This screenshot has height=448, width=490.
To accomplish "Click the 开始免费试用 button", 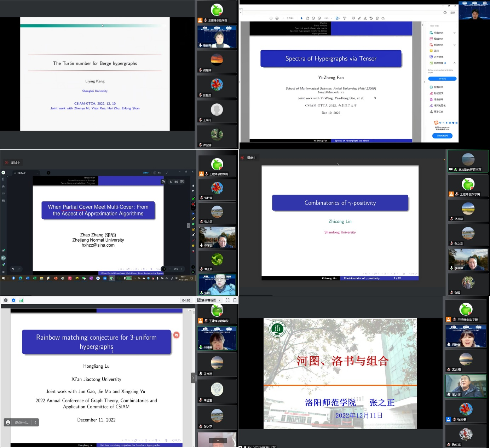I will [442, 136].
